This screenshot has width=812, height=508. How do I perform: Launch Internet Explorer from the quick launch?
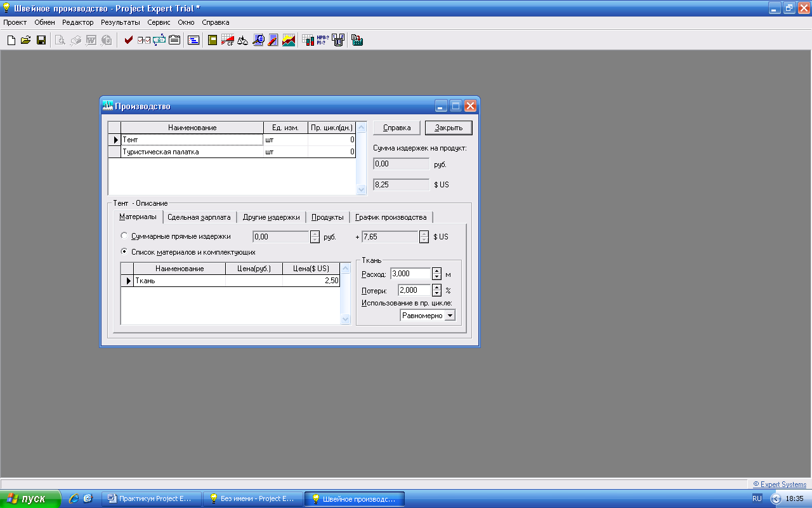pyautogui.click(x=74, y=498)
